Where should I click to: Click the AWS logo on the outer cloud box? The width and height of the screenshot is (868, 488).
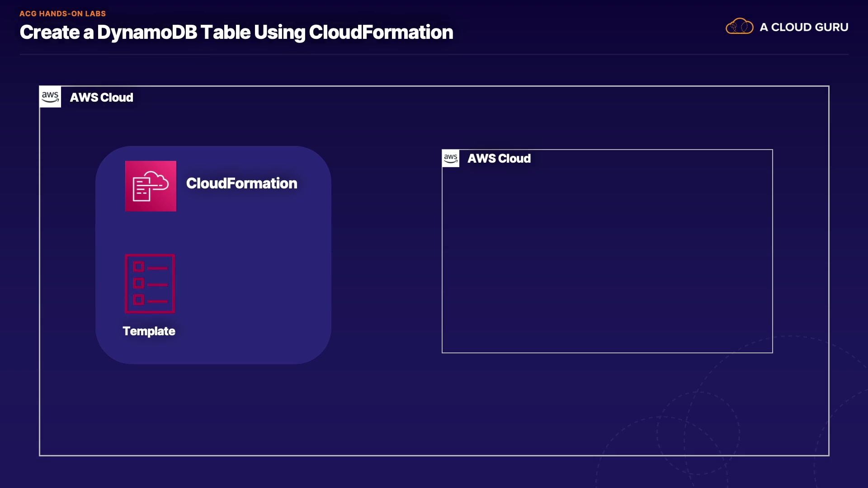tap(50, 97)
